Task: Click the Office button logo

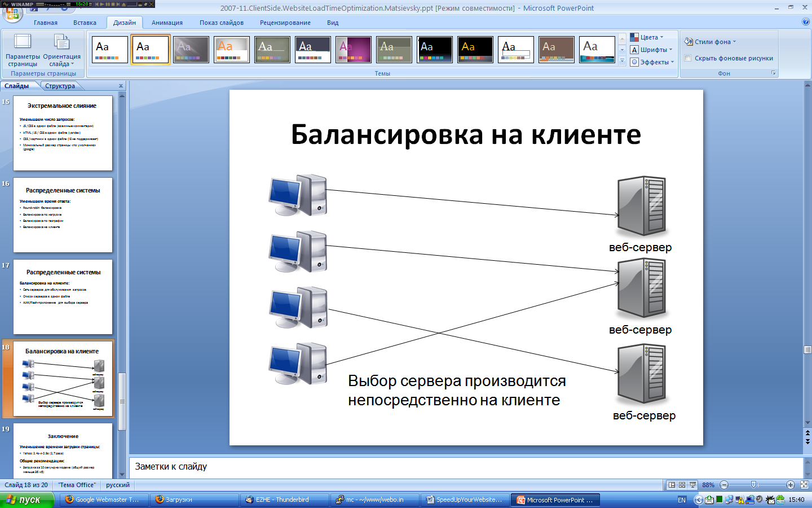Action: (x=12, y=14)
